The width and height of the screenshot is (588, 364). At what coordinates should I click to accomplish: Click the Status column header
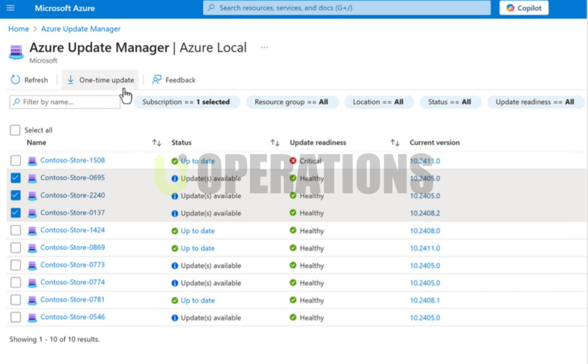coord(181,142)
